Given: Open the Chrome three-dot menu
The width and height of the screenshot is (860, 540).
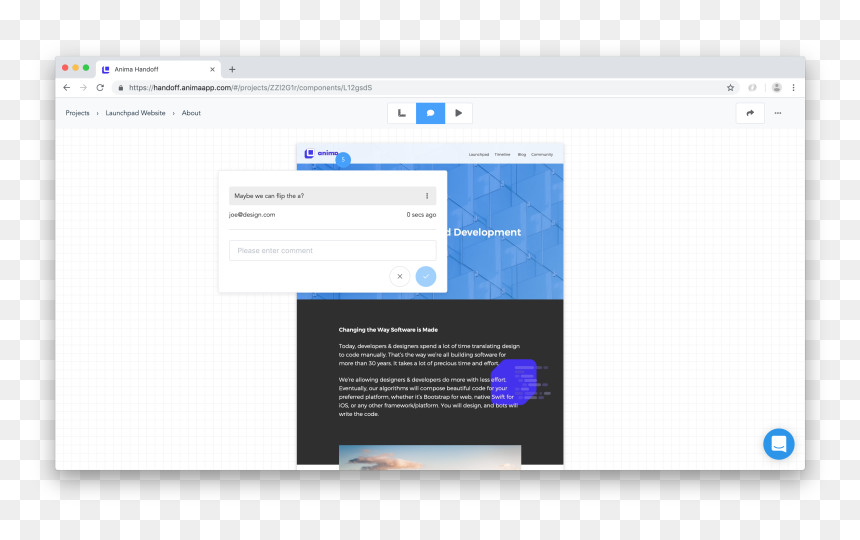Looking at the screenshot, I should [793, 88].
